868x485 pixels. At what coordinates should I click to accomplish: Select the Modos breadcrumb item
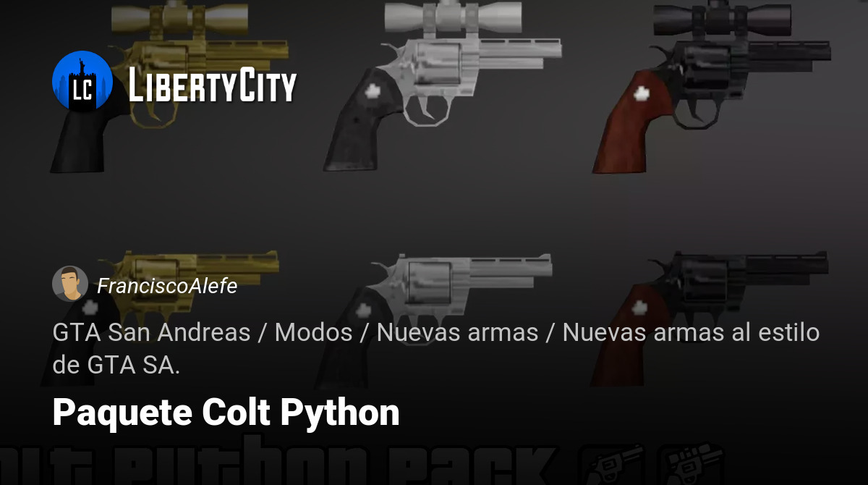click(313, 333)
